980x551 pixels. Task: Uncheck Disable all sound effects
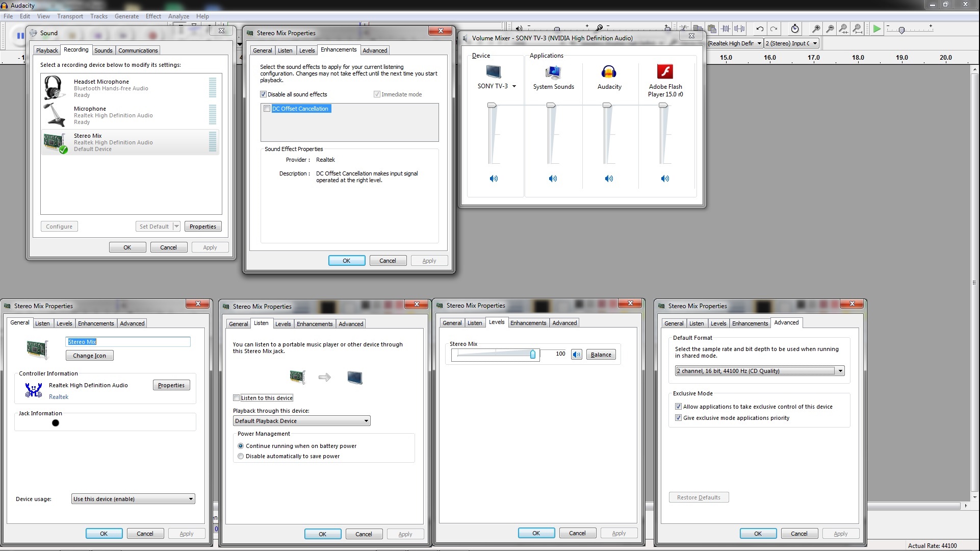pos(263,94)
